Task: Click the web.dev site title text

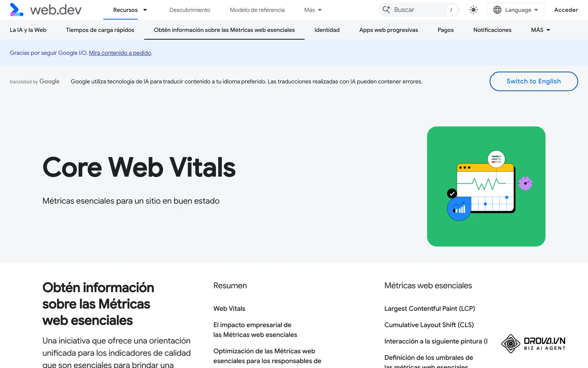Action: (x=56, y=10)
